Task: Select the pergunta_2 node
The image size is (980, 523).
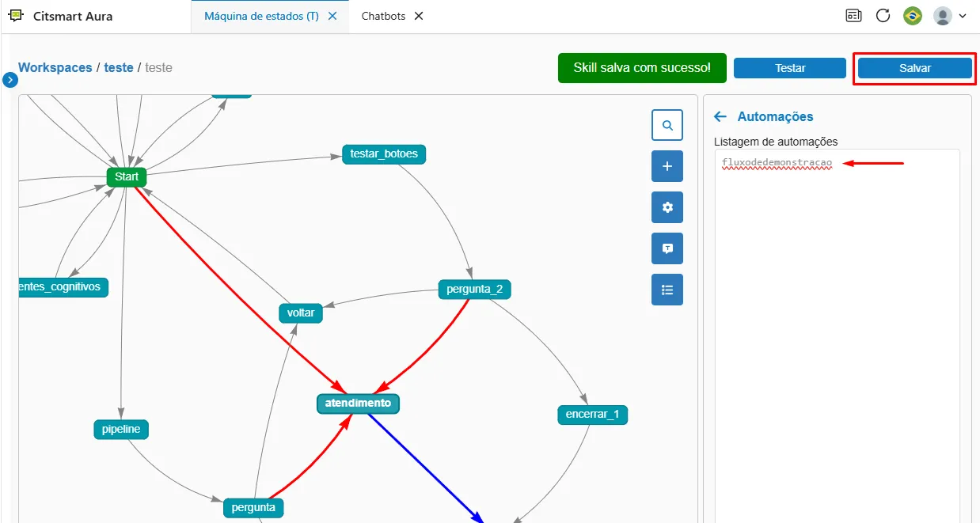Action: (x=474, y=290)
